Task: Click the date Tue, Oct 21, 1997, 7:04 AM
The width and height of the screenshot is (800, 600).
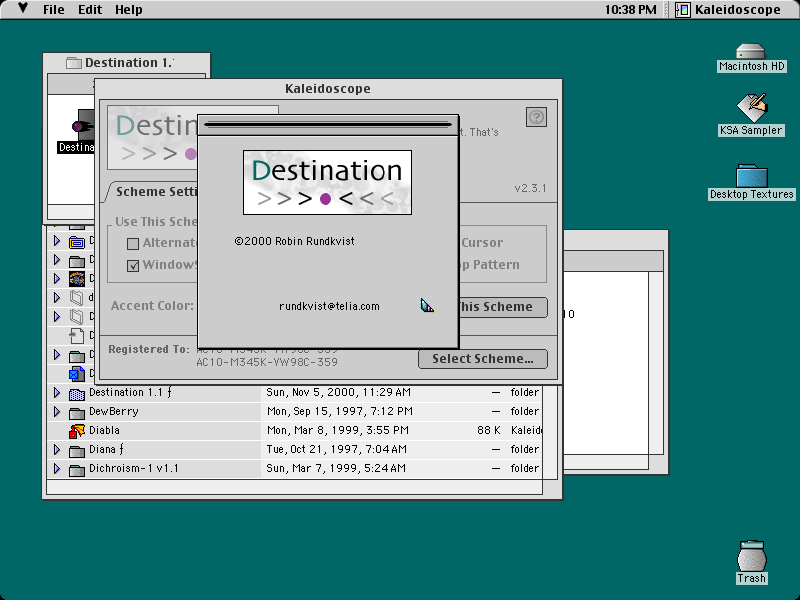Action: 337,449
